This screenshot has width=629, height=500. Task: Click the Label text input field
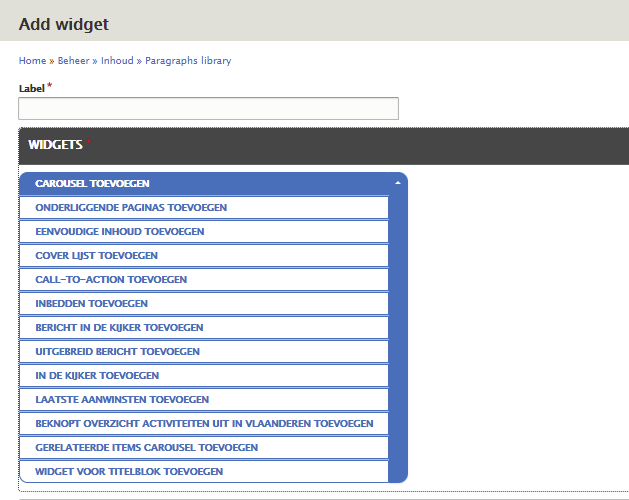tap(208, 108)
